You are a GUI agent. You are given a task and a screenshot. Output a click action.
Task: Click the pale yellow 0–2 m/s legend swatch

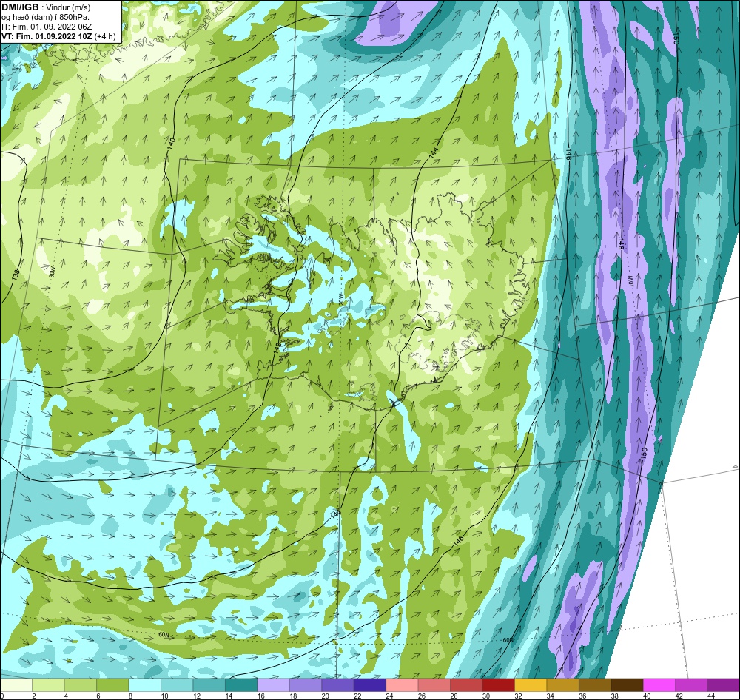pyautogui.click(x=16, y=685)
